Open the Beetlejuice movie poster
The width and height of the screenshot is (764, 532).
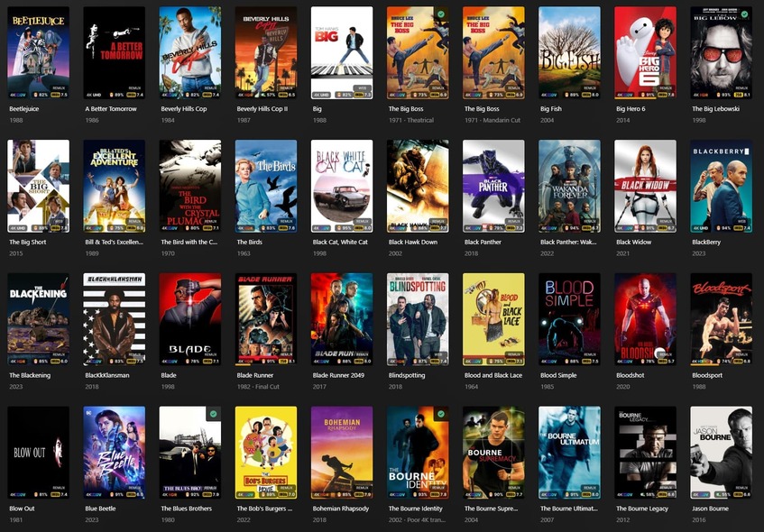click(38, 52)
